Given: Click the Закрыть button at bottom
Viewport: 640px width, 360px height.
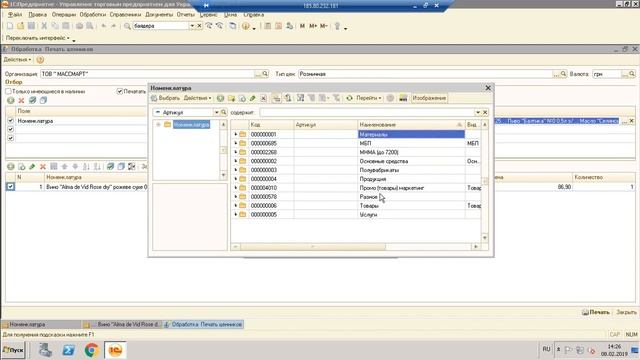Looking at the screenshot, I should [x=626, y=312].
